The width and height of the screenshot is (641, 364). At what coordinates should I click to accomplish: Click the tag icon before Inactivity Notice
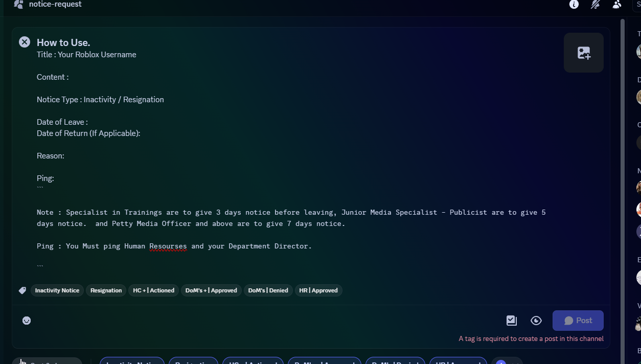[x=22, y=290]
